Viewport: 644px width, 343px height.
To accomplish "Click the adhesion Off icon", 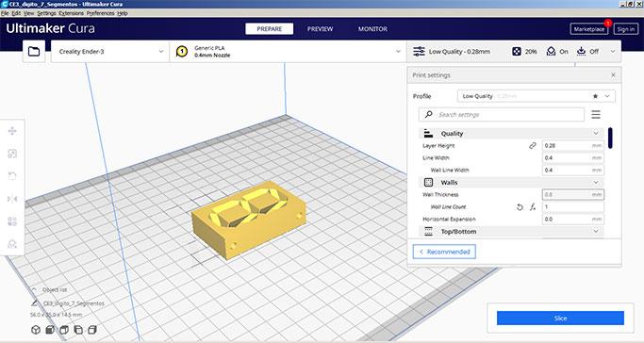I will coord(581,51).
